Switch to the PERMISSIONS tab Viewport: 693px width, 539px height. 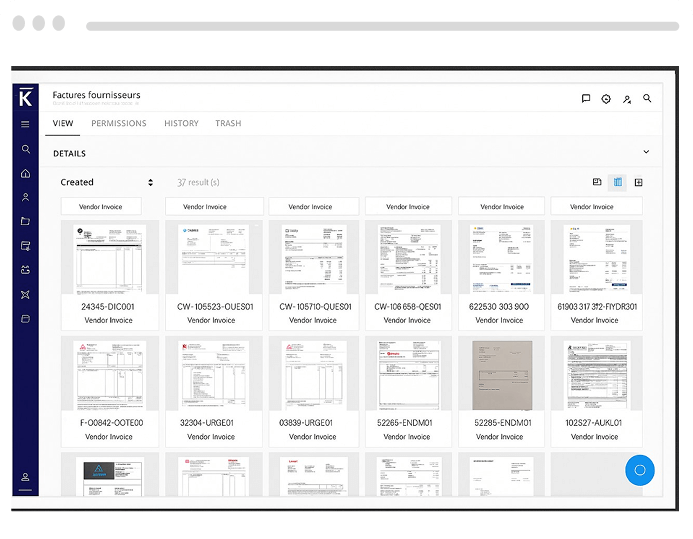point(118,123)
